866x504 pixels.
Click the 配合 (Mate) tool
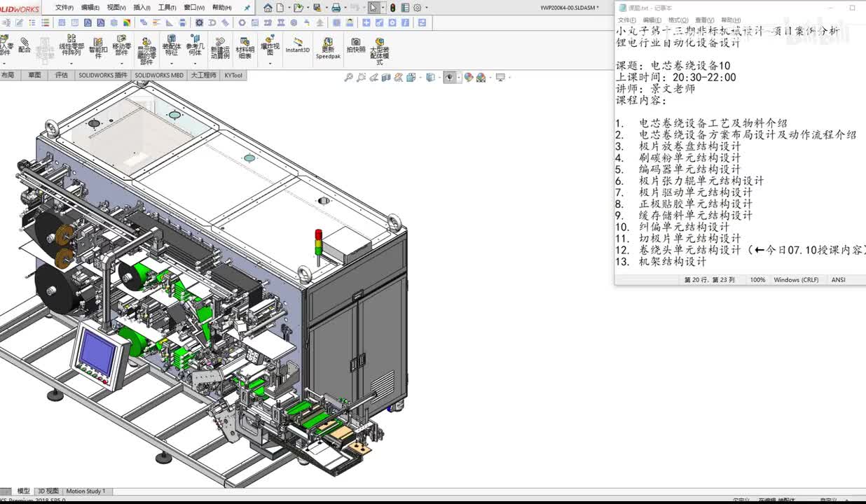point(25,46)
